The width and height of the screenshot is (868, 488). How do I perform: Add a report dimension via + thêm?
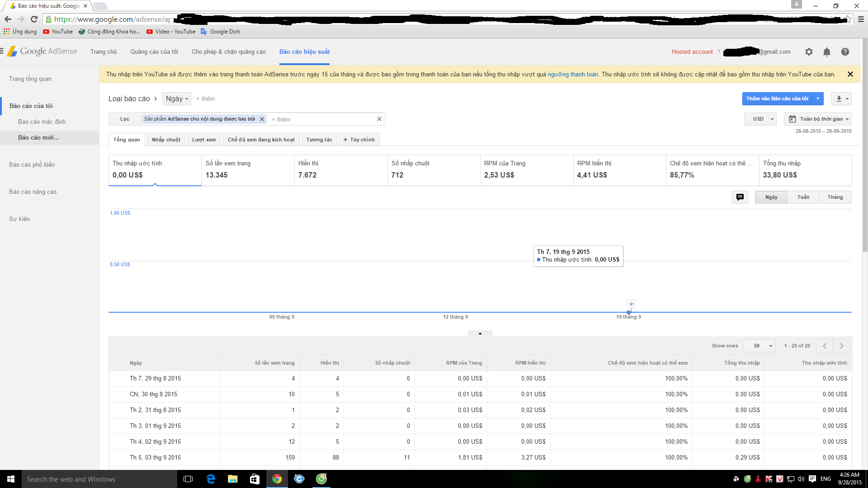click(x=205, y=99)
